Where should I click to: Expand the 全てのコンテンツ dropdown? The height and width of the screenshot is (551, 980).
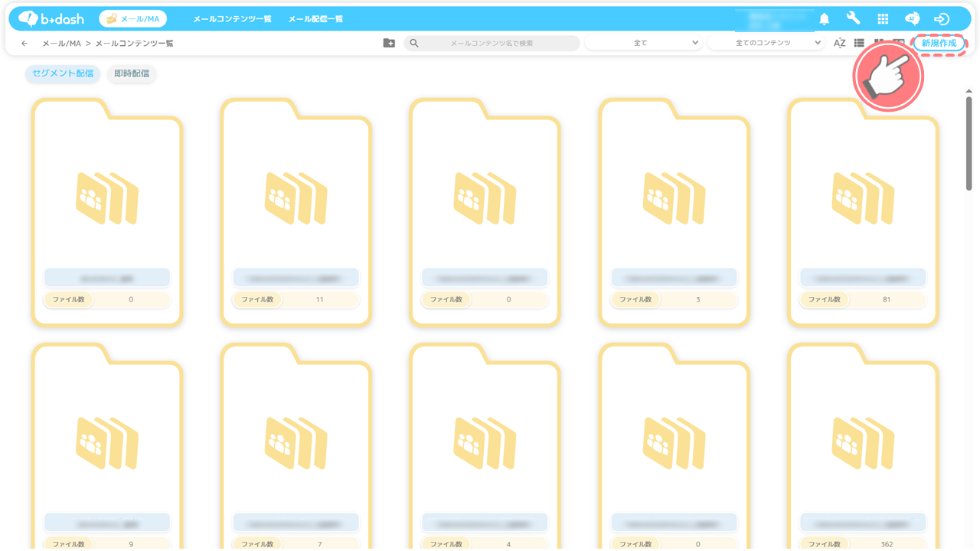(x=766, y=44)
